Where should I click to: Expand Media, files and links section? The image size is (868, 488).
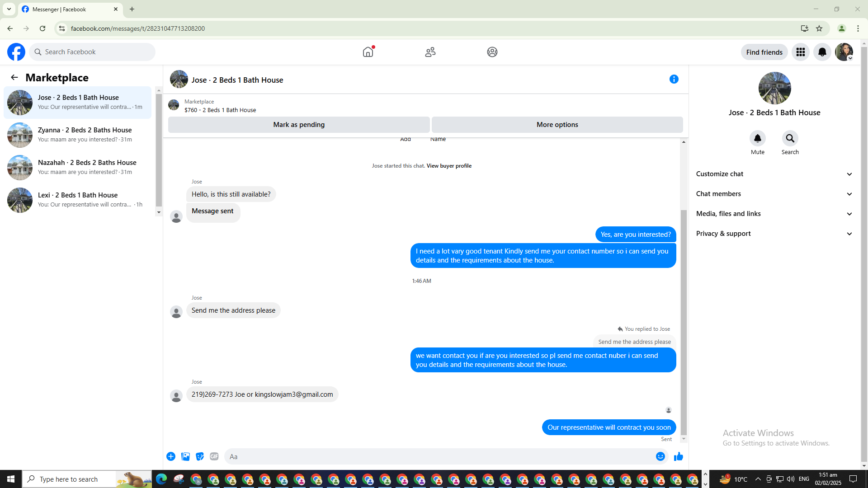click(774, 214)
